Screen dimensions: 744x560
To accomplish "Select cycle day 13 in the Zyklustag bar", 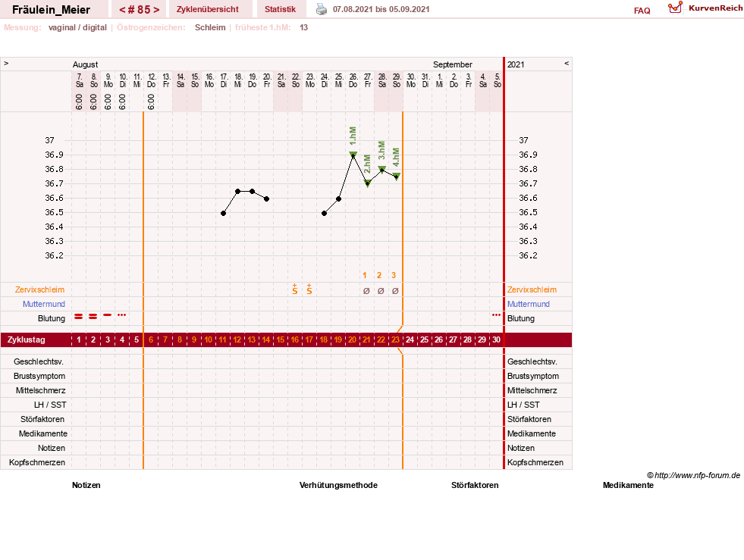I will [252, 340].
